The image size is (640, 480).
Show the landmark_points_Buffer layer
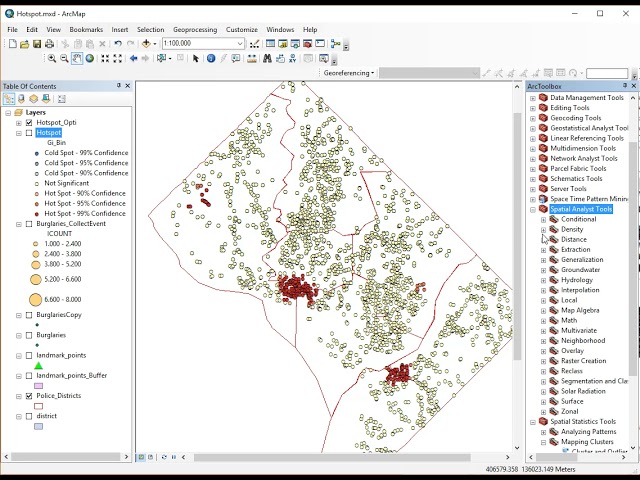[x=29, y=376]
